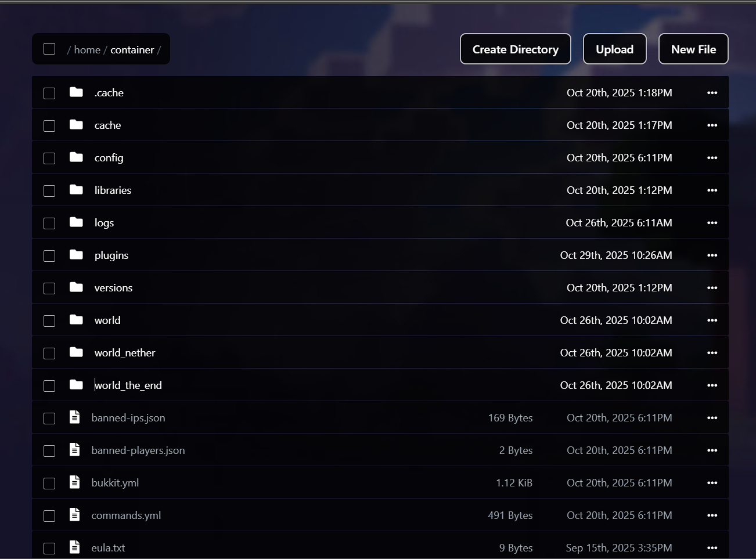Image resolution: width=756 pixels, height=559 pixels.
Task: Open the three-dot menu for plugins
Action: 712,255
